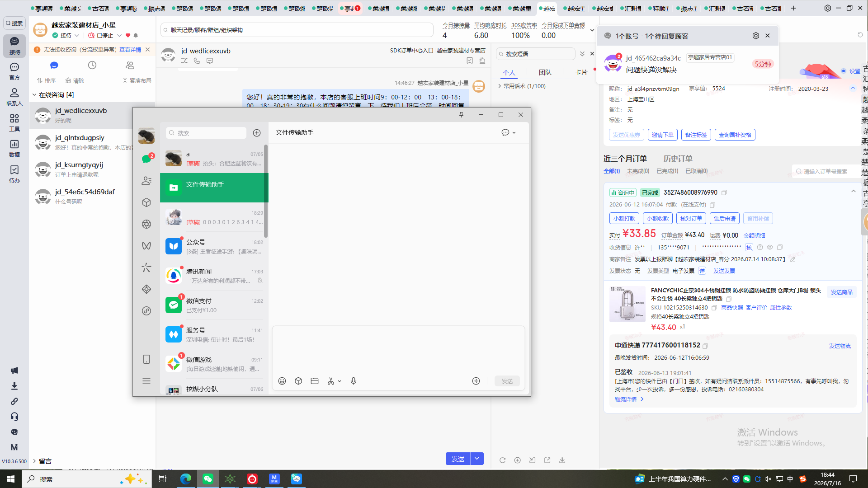
Task: Open dropdown arrow next to blue 发送 button
Action: point(477,459)
